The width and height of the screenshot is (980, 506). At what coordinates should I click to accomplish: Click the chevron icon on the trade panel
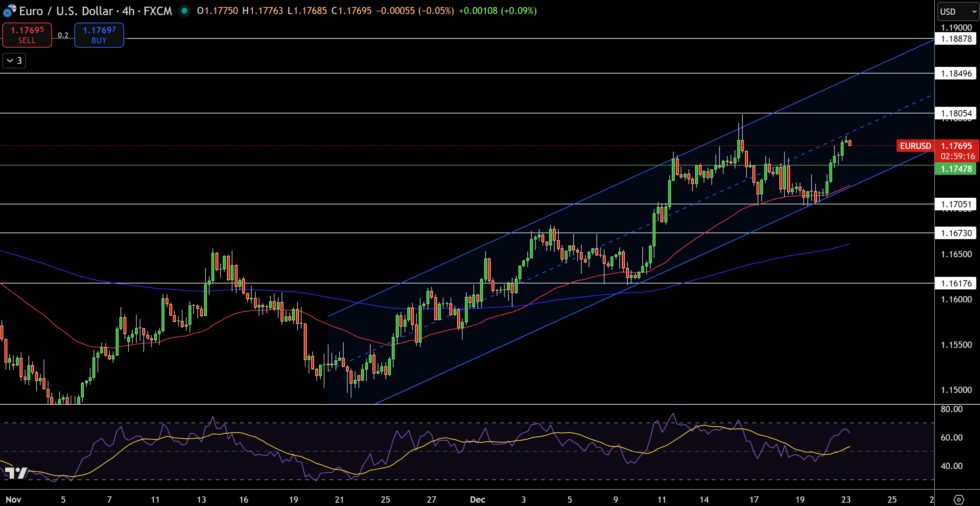coord(9,60)
